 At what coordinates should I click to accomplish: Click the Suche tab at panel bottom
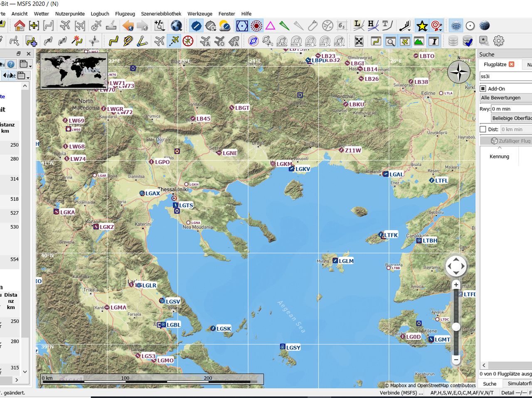click(490, 383)
